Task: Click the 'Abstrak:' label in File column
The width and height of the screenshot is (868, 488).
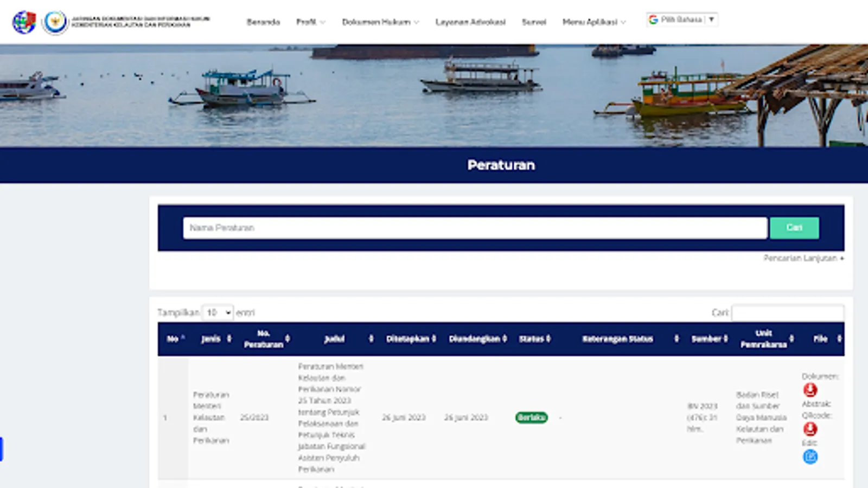Action: [x=816, y=404]
